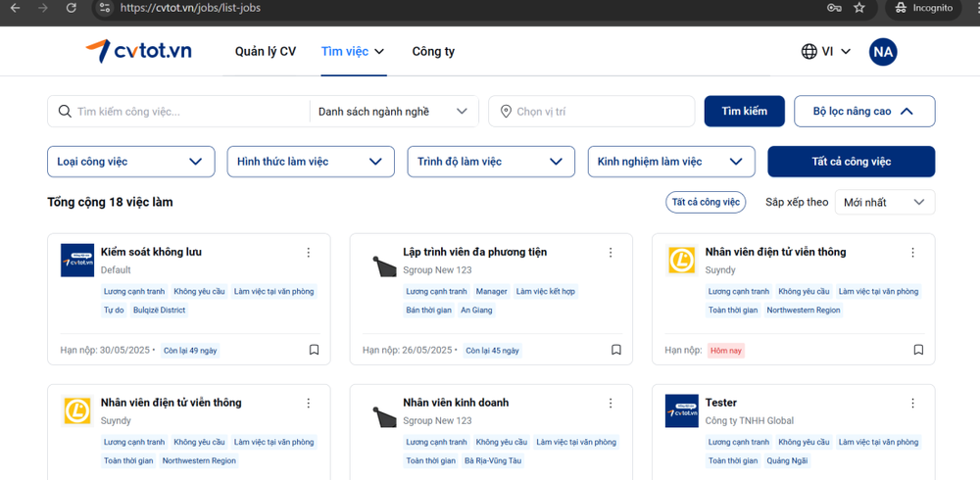Open three-dot menu on Nhân viên kinh doanh card
Viewport: 980px width, 480px height.
[611, 403]
